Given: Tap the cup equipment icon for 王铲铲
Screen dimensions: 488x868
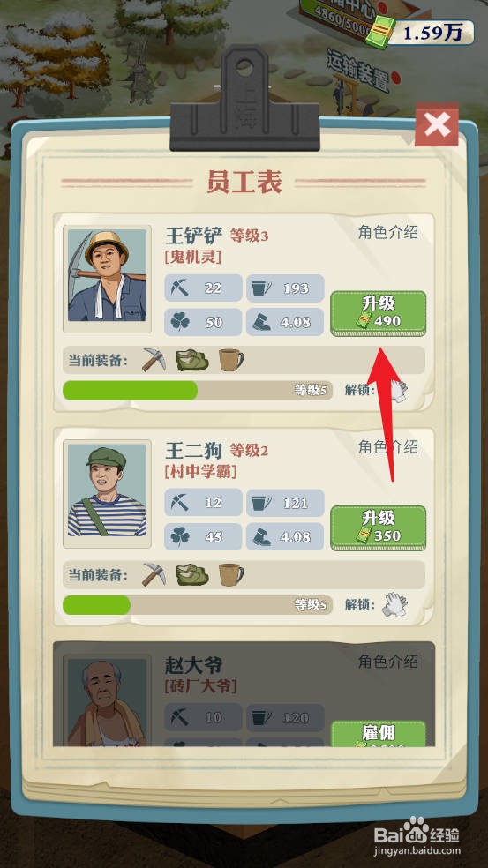Looking at the screenshot, I should 230,360.
